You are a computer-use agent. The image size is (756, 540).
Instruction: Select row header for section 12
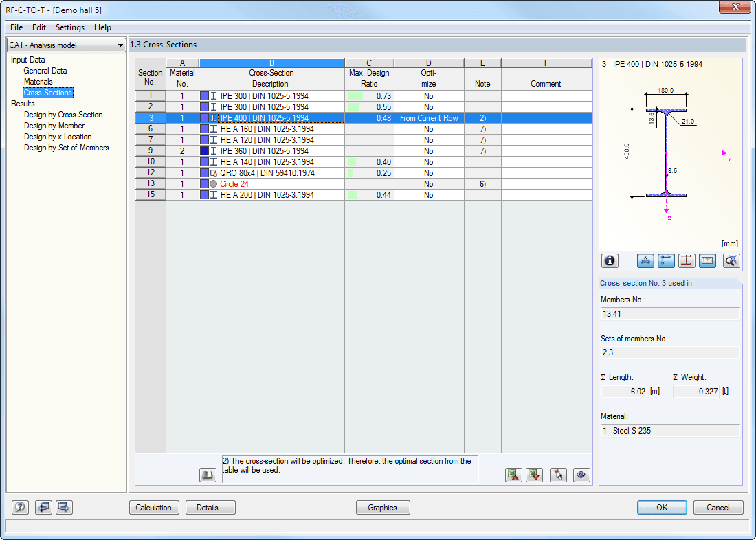151,172
